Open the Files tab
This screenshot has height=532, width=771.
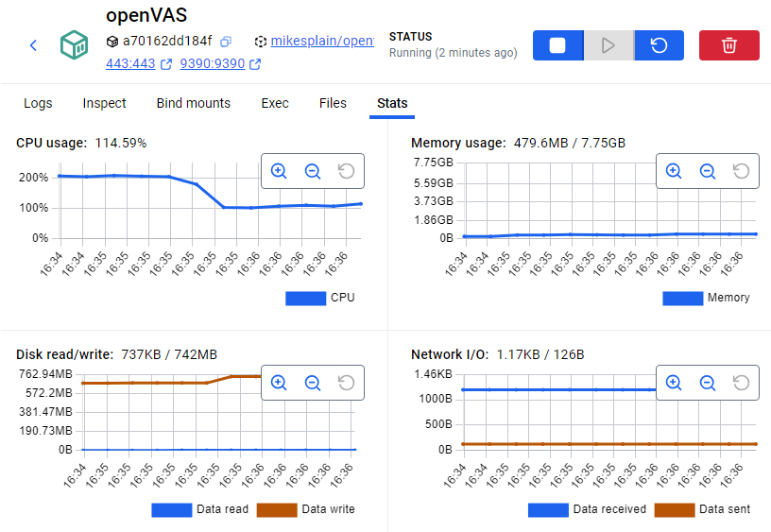point(333,103)
